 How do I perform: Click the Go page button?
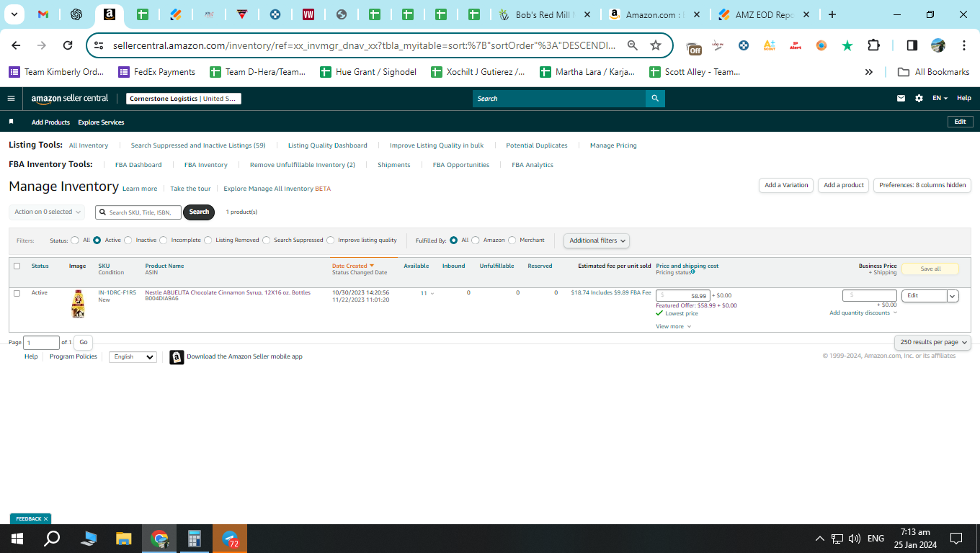pyautogui.click(x=84, y=343)
